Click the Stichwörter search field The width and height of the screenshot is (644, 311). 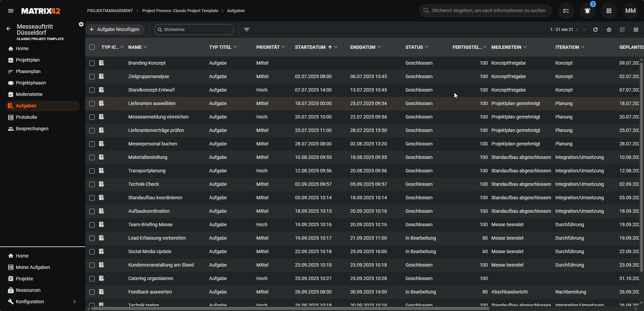[197, 30]
